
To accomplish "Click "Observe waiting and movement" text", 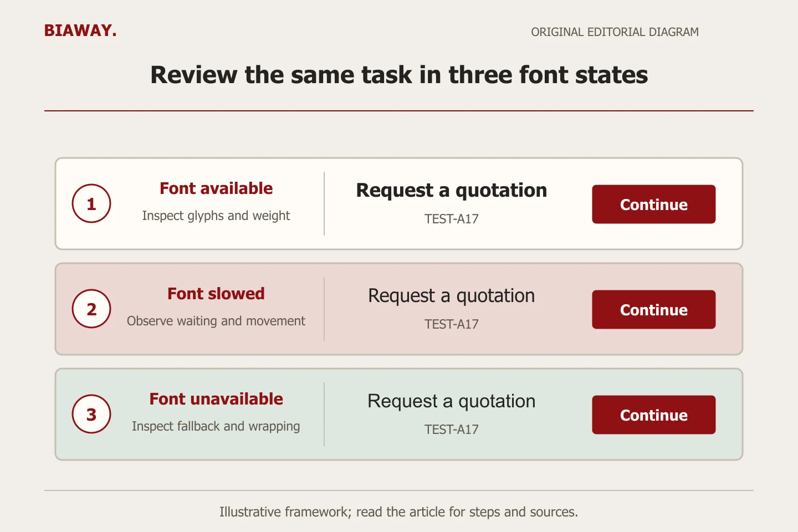I will (216, 321).
